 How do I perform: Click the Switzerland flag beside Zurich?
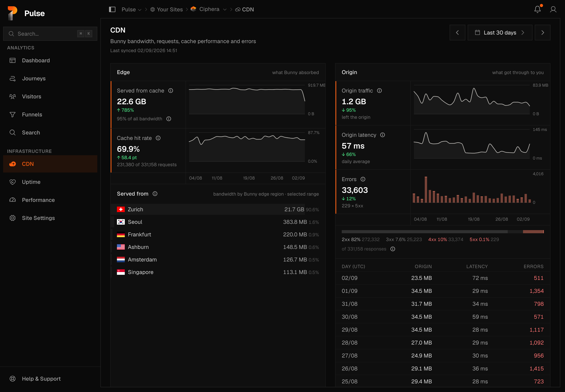[x=121, y=210]
